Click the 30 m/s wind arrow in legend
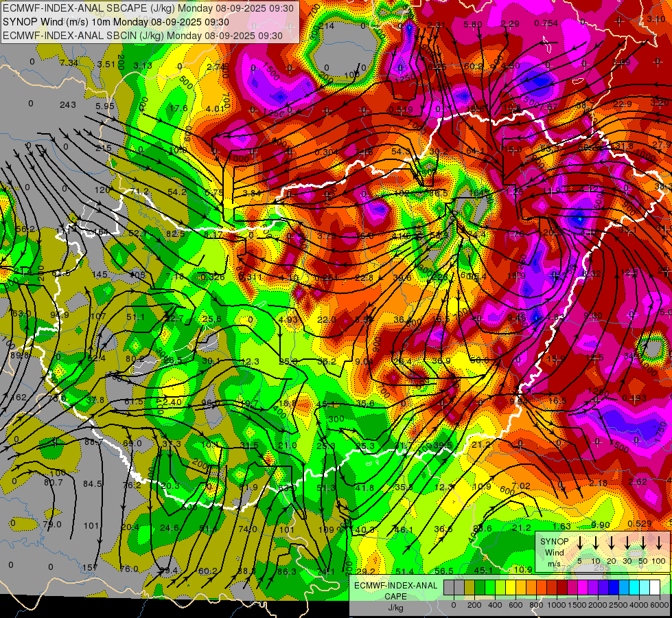The height and width of the screenshot is (618, 672). [x=627, y=543]
